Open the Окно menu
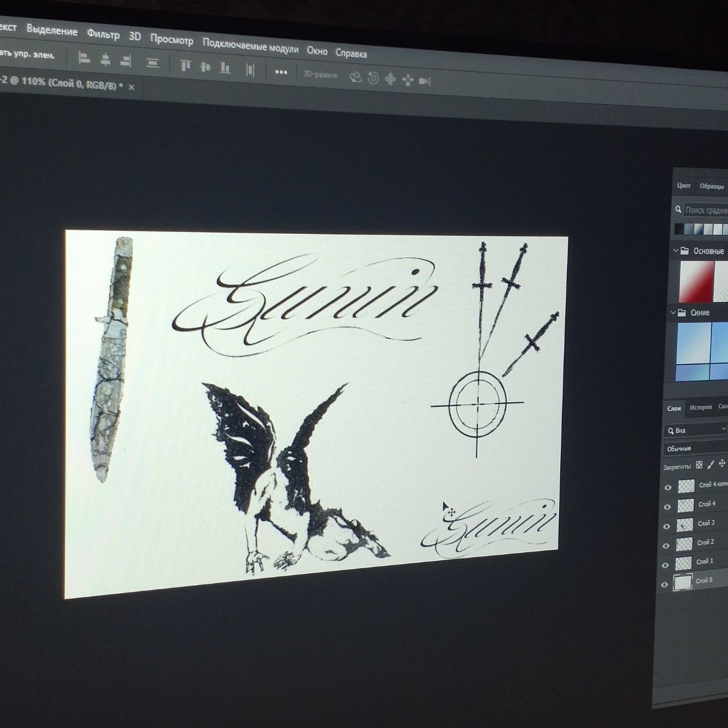The image size is (728, 728). click(317, 51)
